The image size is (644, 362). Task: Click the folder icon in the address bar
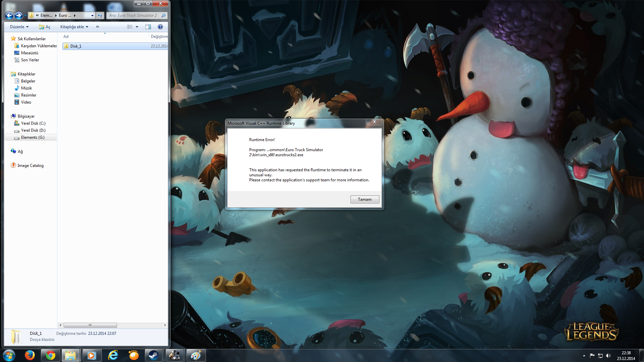click(31, 15)
